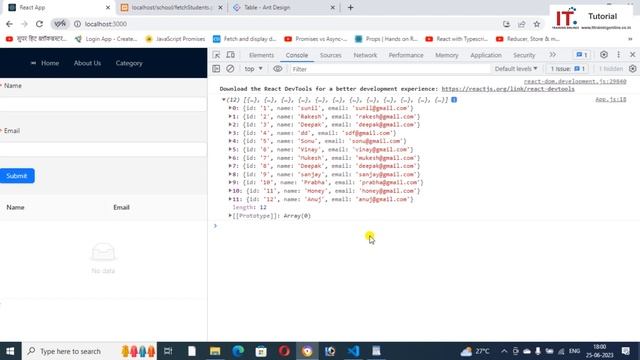Click the array info badge icon
Screen dimensions: 640x360
coord(454,100)
